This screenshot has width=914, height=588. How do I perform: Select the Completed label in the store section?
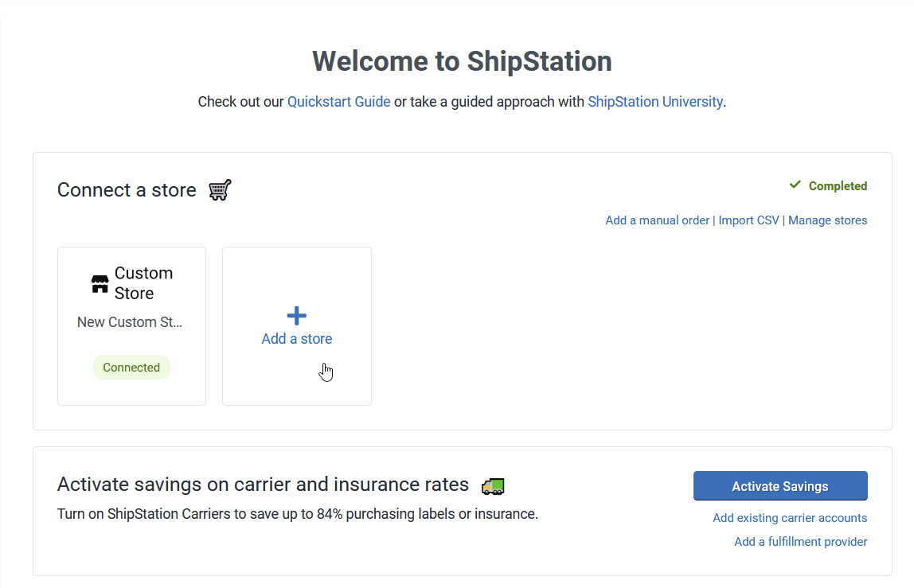click(x=838, y=185)
